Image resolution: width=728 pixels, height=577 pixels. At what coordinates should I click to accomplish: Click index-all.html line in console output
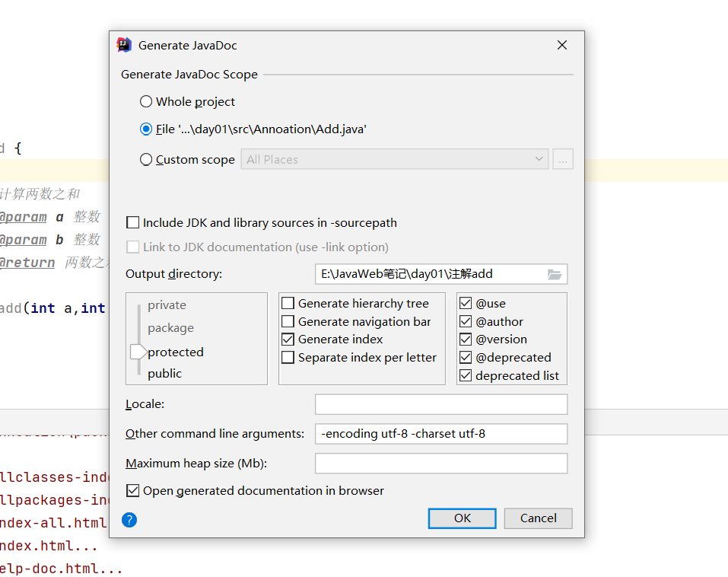coord(54,523)
